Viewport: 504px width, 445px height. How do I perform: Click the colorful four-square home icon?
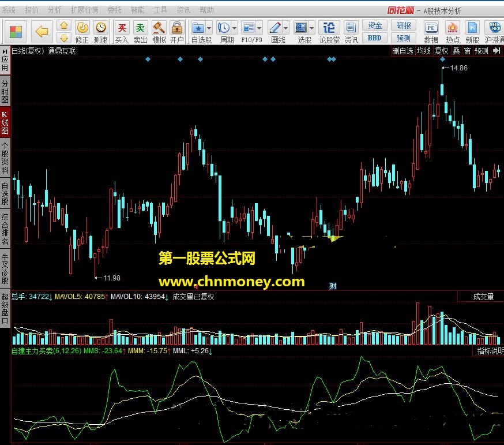tap(16, 32)
